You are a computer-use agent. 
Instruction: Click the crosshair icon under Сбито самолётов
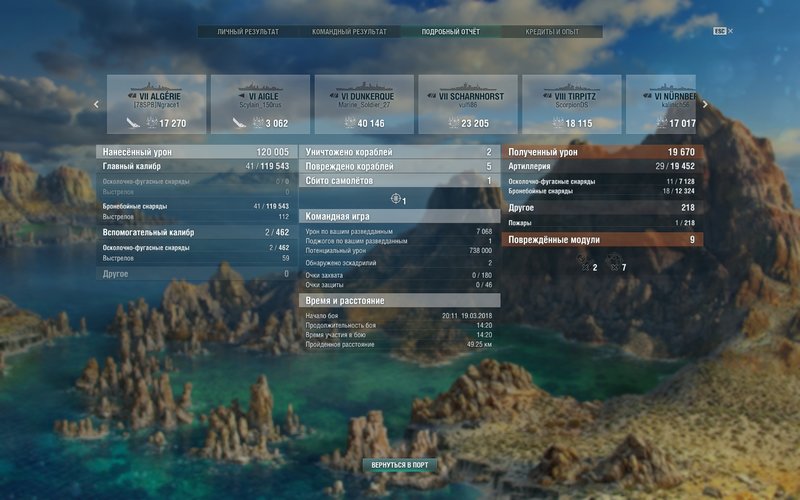pyautogui.click(x=396, y=200)
